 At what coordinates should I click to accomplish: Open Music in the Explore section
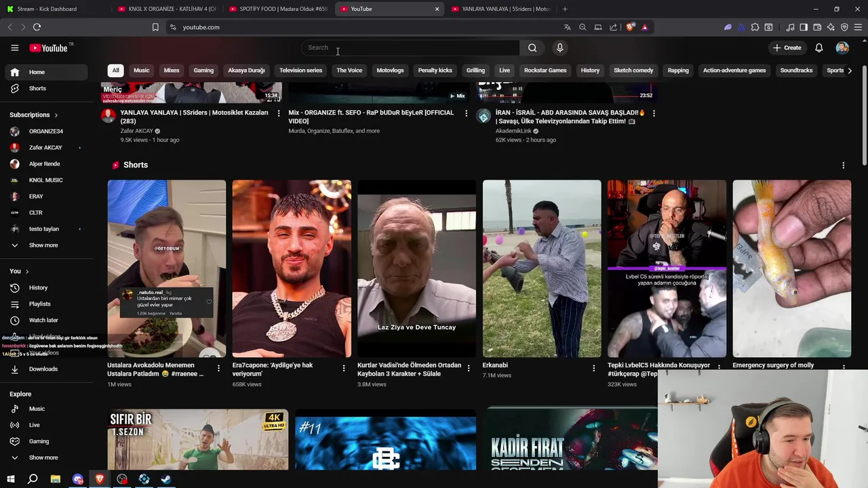pyautogui.click(x=47, y=409)
